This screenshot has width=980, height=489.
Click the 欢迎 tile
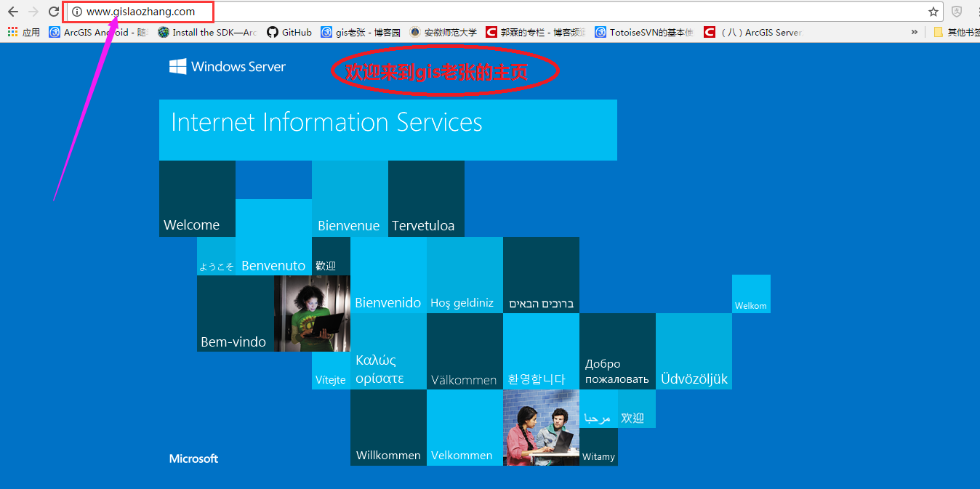(637, 408)
